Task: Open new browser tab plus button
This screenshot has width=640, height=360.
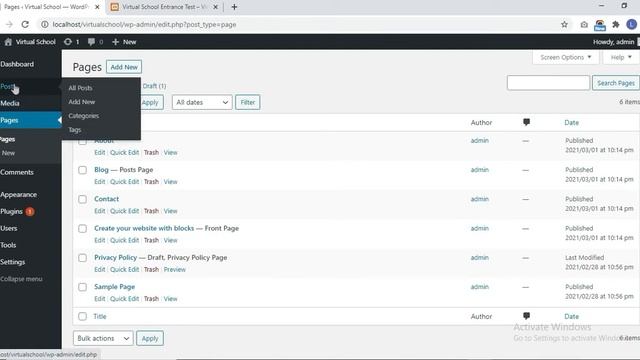Action: pyautogui.click(x=234, y=7)
